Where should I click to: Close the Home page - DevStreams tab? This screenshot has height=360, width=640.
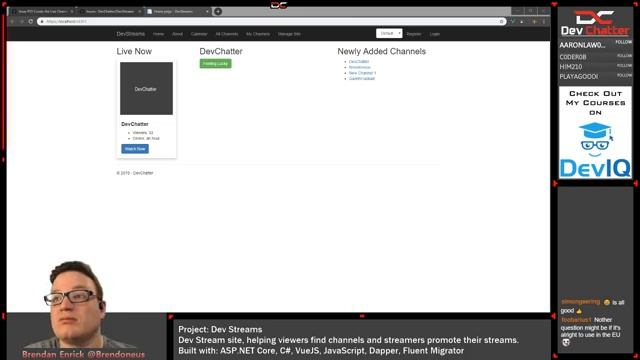click(207, 11)
